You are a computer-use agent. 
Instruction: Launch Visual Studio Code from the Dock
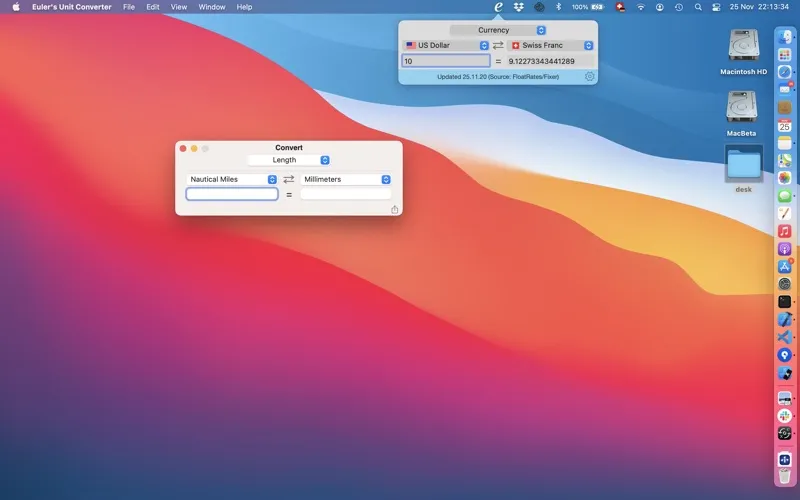click(x=785, y=337)
